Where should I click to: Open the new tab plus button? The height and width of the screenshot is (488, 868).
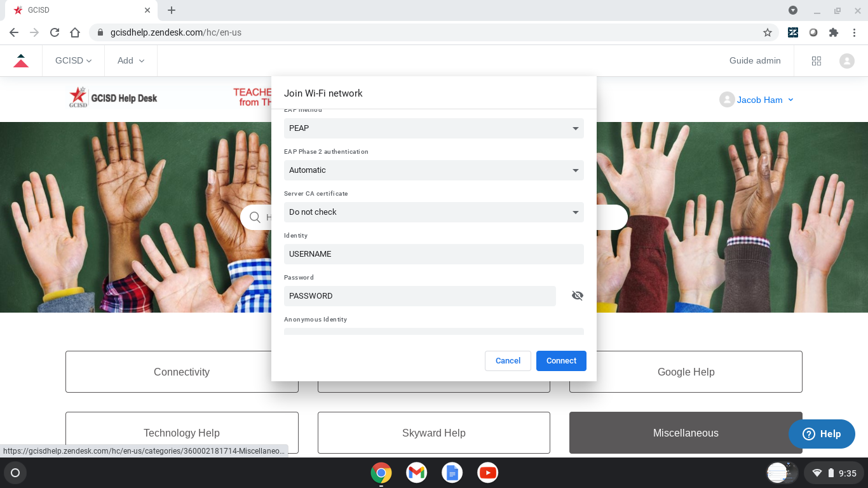(172, 10)
